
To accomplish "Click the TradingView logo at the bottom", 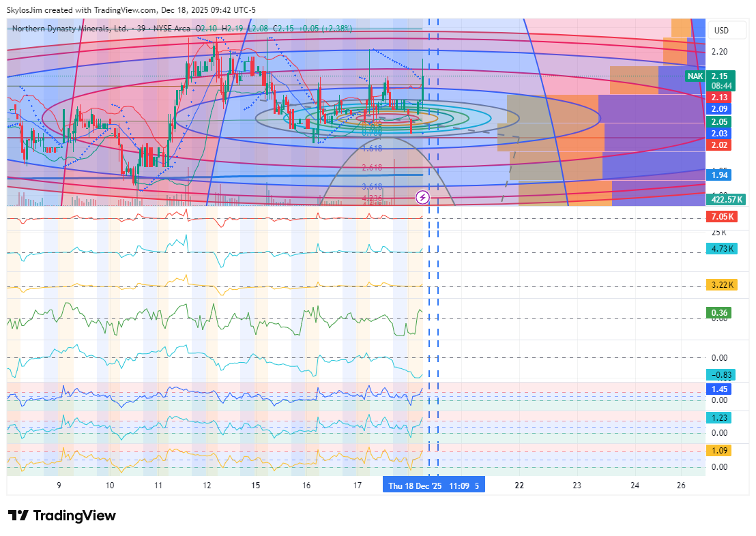I will [x=62, y=516].
